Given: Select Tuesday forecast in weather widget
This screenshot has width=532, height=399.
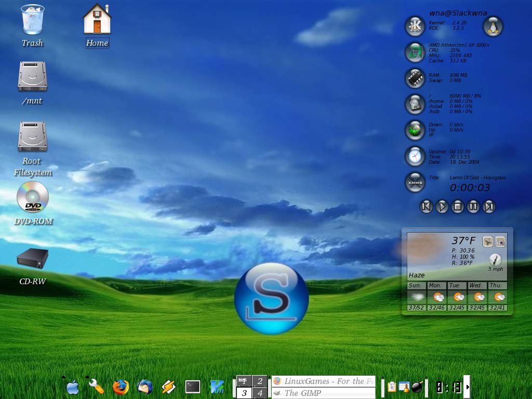Looking at the screenshot, I should [457, 296].
